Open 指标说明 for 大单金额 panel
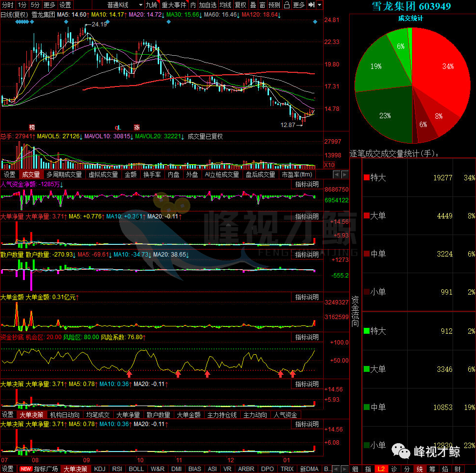 (x=307, y=297)
